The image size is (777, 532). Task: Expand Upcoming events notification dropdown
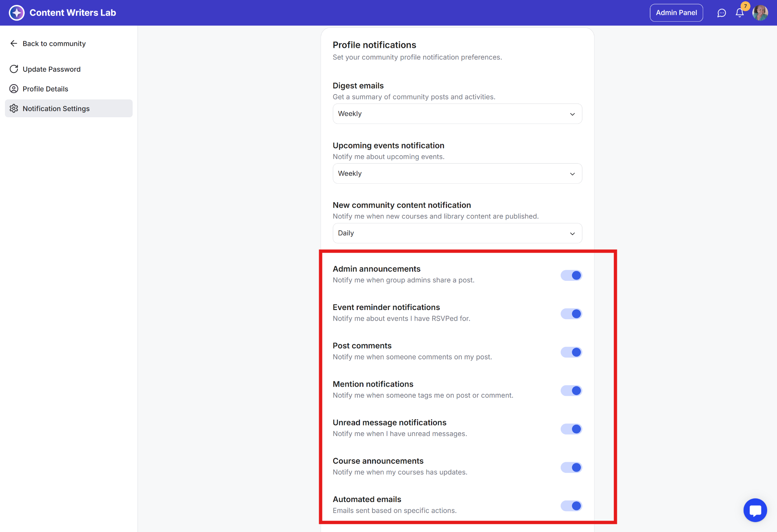pos(457,173)
